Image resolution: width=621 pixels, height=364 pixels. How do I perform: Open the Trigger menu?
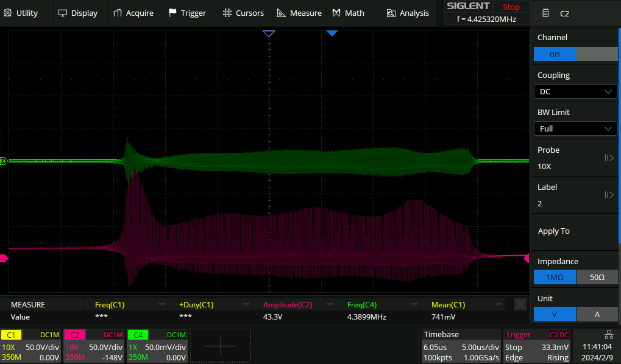pos(187,13)
